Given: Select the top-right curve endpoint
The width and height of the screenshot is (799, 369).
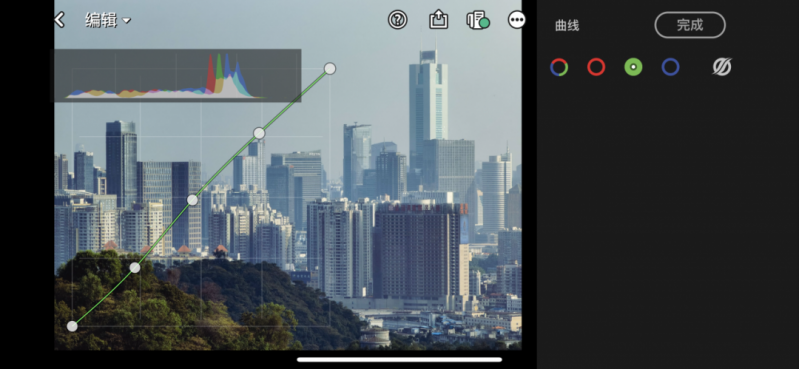Looking at the screenshot, I should (x=330, y=68).
